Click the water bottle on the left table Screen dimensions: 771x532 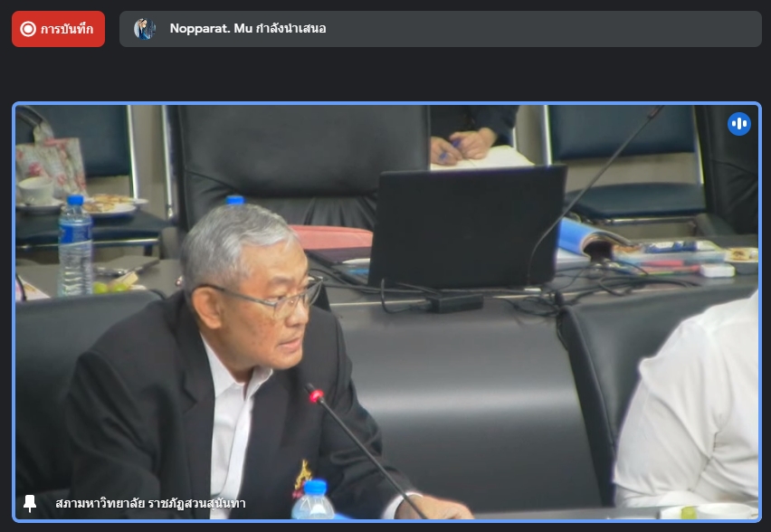tap(74, 246)
